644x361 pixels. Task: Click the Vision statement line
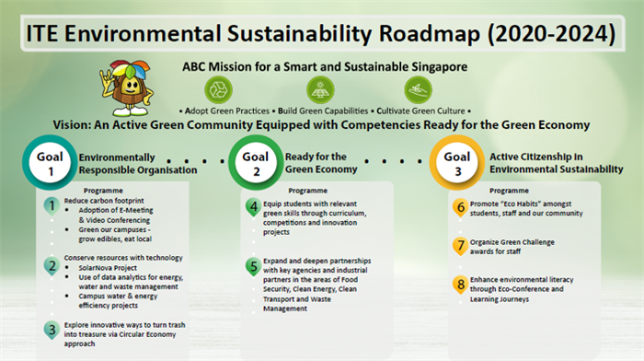click(321, 125)
